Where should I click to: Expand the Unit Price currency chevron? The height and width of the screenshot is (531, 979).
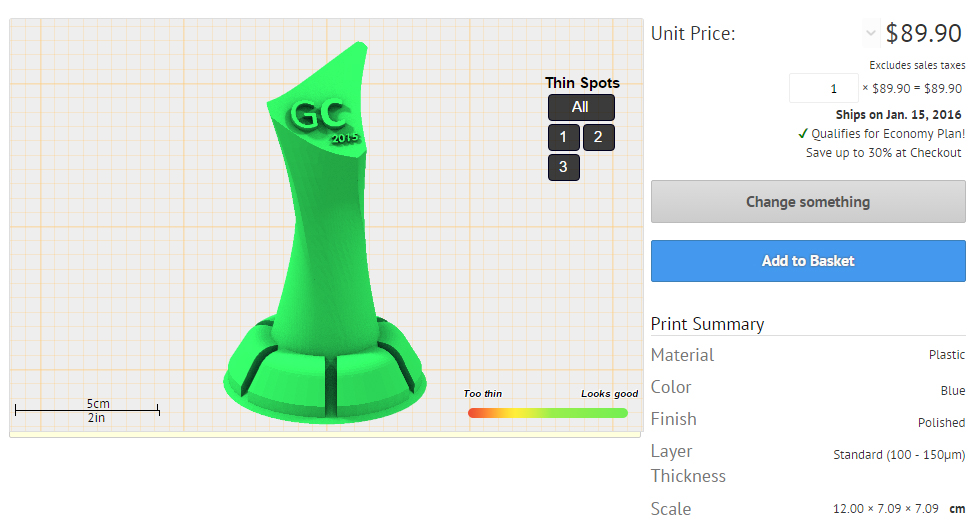pos(870,33)
